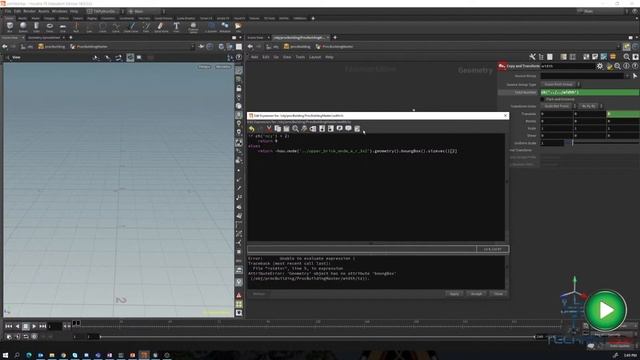Open the Source Group Type dropdown

point(560,84)
